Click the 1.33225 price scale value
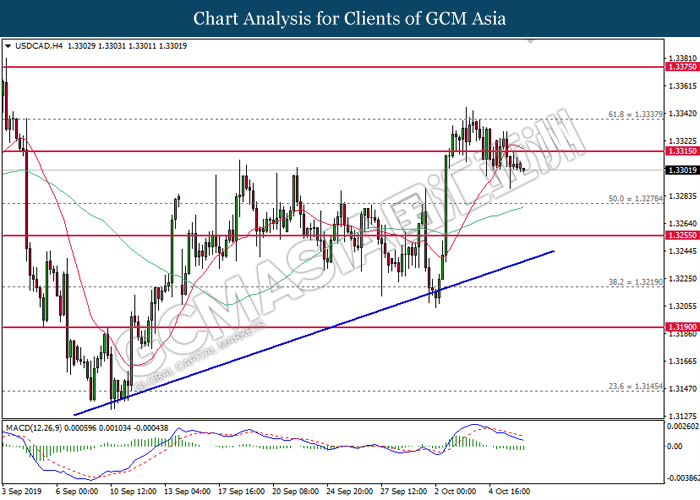This screenshot has width=700, height=500. tap(683, 141)
